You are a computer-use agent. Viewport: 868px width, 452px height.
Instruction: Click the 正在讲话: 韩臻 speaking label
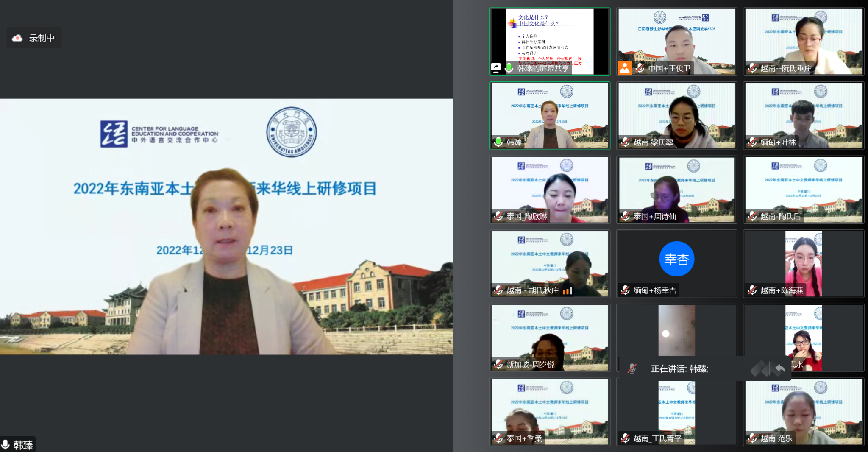[x=679, y=369]
